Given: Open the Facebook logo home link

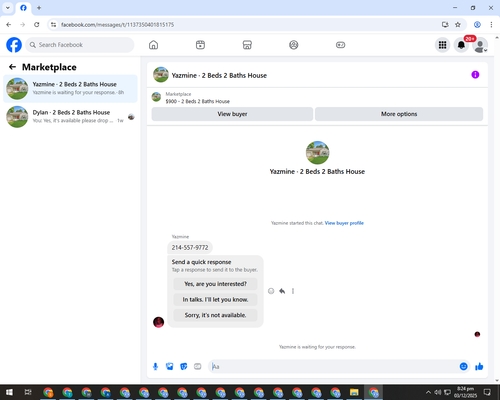Looking at the screenshot, I should pyautogui.click(x=14, y=45).
